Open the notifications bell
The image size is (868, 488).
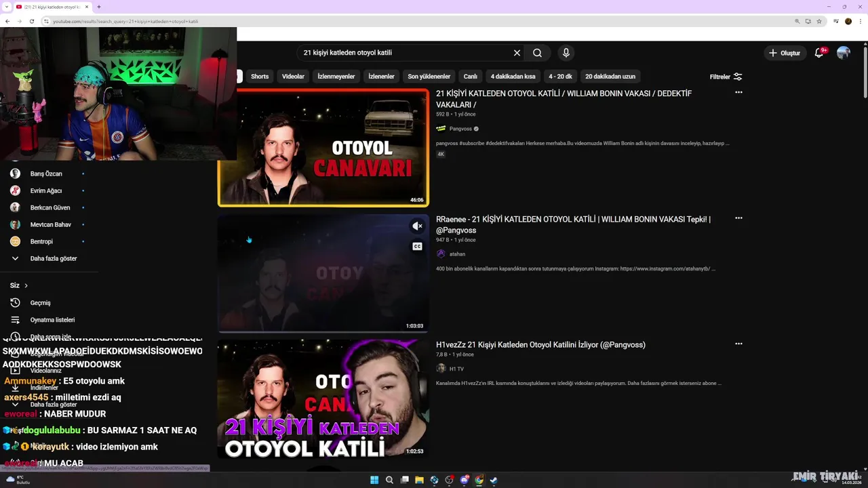point(819,53)
